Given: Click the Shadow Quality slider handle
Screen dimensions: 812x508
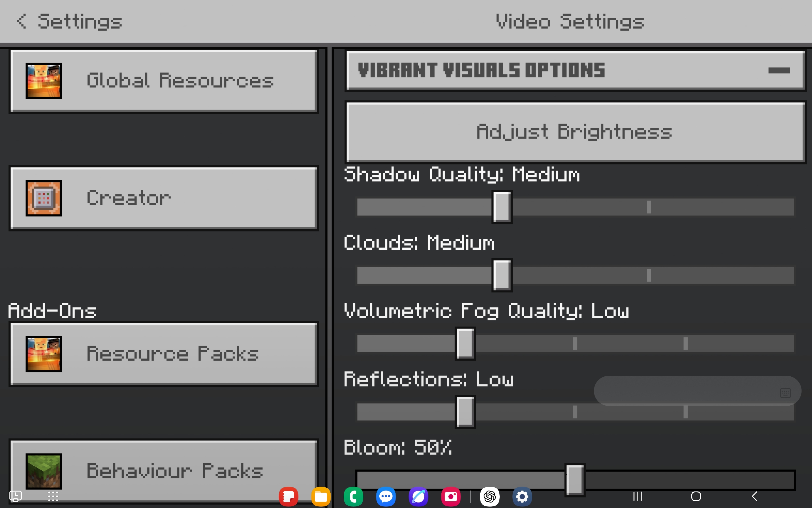Looking at the screenshot, I should coord(502,207).
